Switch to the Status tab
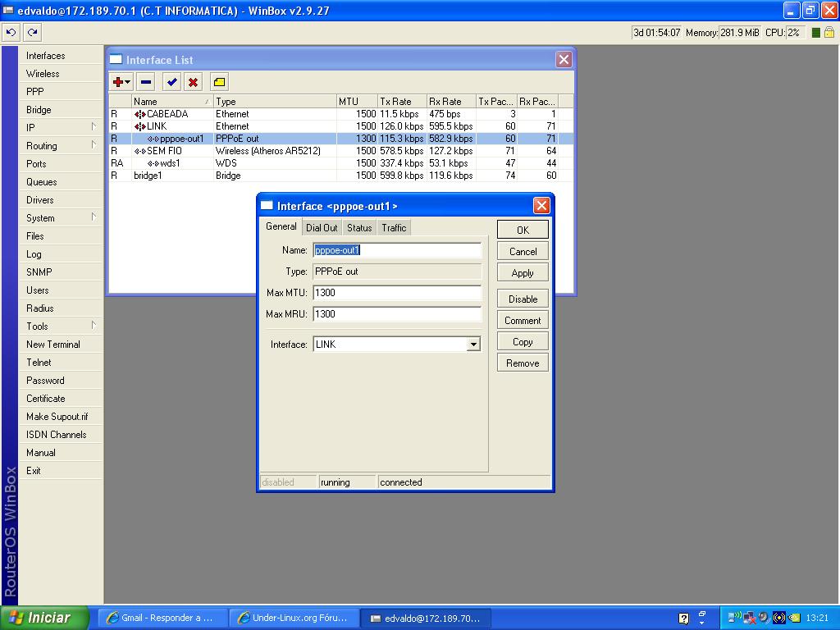 359,228
